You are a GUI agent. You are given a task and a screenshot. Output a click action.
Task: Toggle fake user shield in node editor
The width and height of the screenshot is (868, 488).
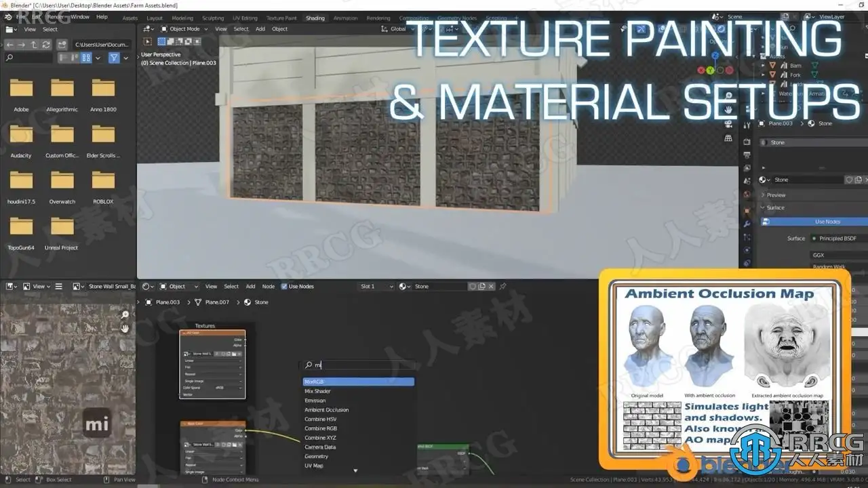[x=473, y=287]
